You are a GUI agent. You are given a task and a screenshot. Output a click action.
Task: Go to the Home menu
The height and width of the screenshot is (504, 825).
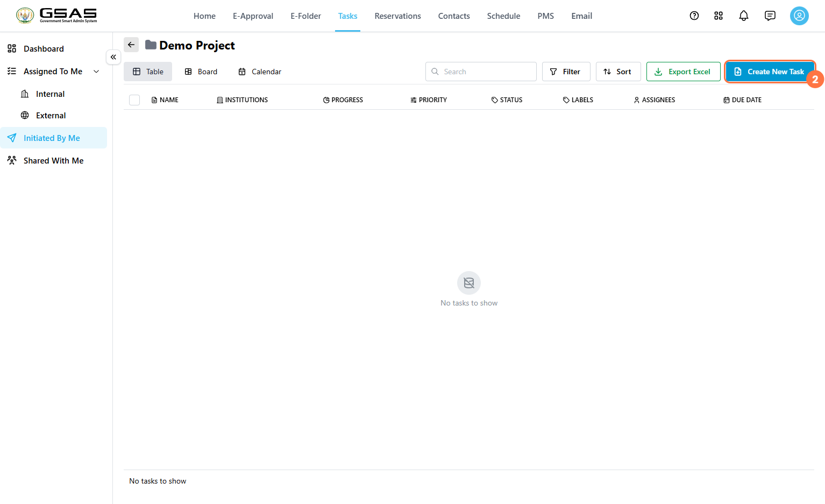pos(204,16)
